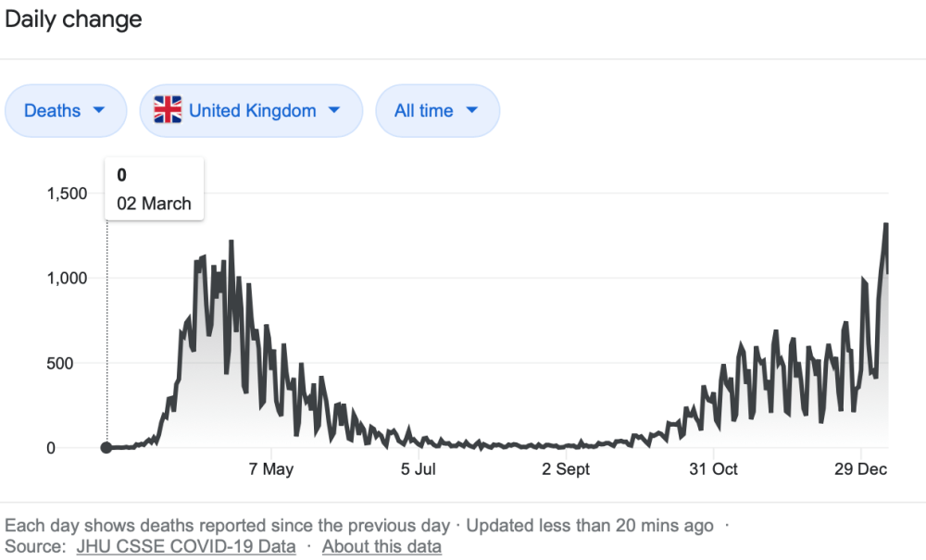This screenshot has height=560, width=926.
Task: Click the 5 Jul axis label
Action: (x=418, y=469)
